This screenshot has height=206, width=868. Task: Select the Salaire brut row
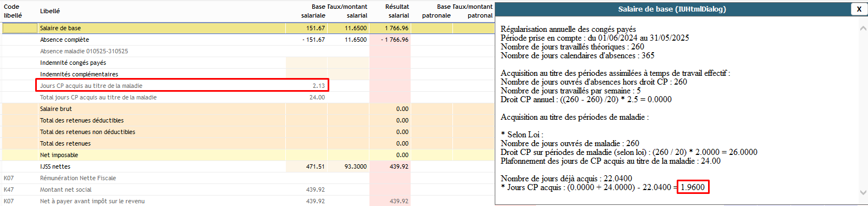tap(248, 109)
